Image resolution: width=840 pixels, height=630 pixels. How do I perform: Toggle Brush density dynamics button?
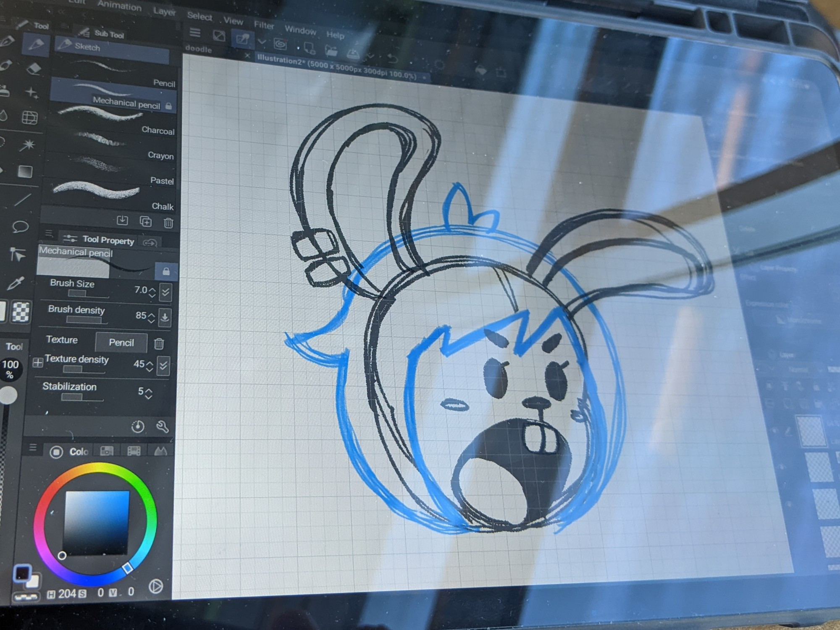pos(165,318)
